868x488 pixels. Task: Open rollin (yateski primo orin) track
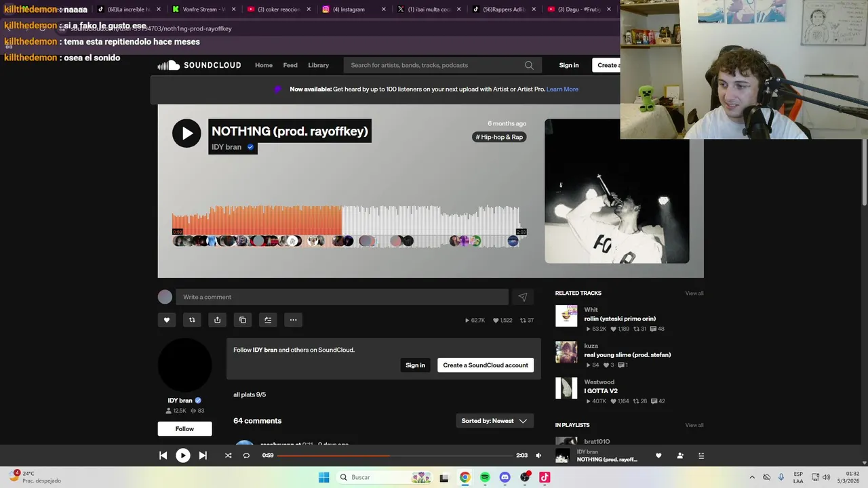tap(620, 319)
